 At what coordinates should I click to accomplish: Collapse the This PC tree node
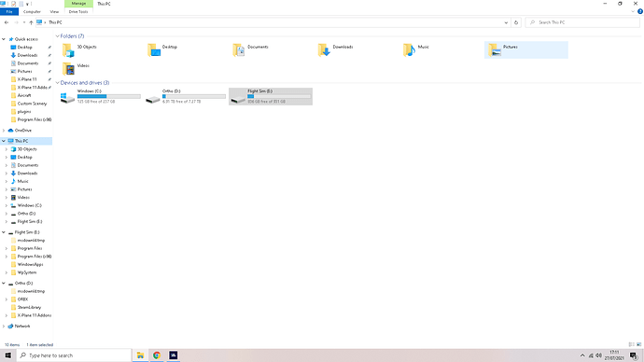click(x=4, y=141)
